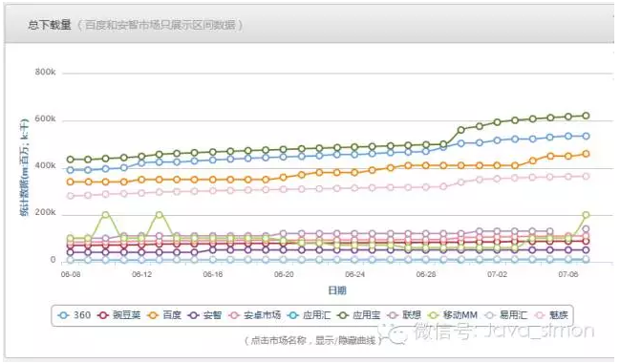Toggle the 易用汇 legend entry

pyautogui.click(x=506, y=315)
